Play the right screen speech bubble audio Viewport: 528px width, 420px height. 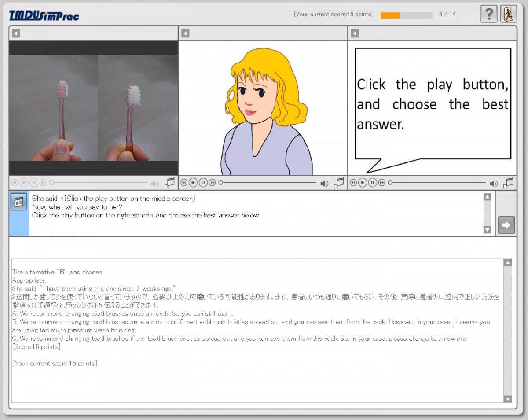pyautogui.click(x=363, y=183)
